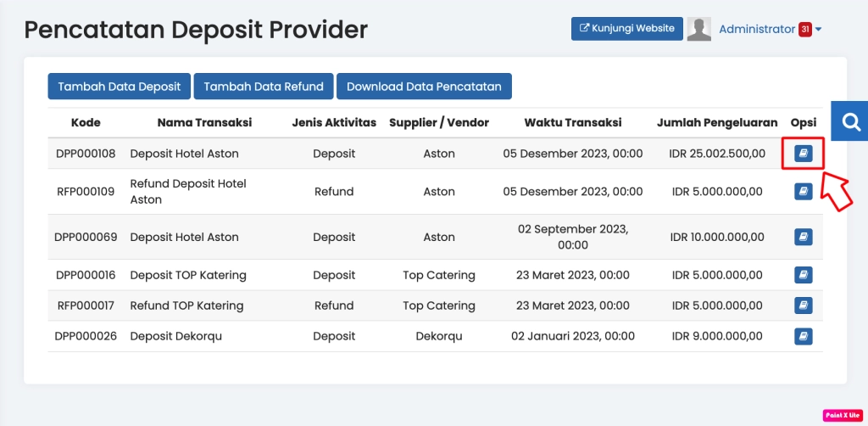Open detail icon for RFP000017 row

(x=803, y=305)
